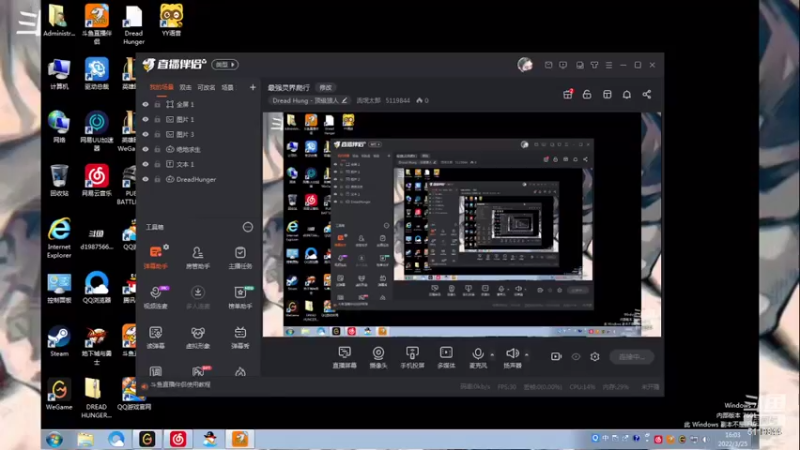Open File Explorer from taskbar
This screenshot has height=450, width=800.
tap(86, 439)
